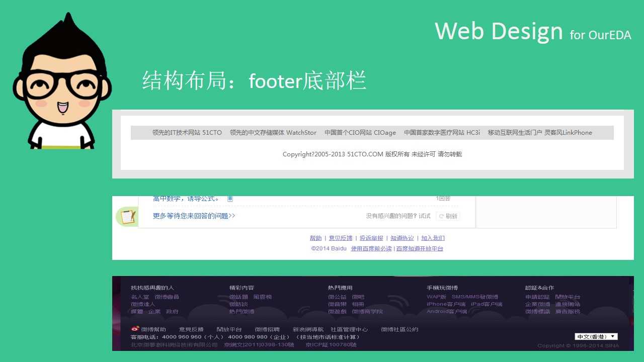Open the iPad客戶端 link
The height and width of the screenshot is (362, 644).
(x=486, y=304)
